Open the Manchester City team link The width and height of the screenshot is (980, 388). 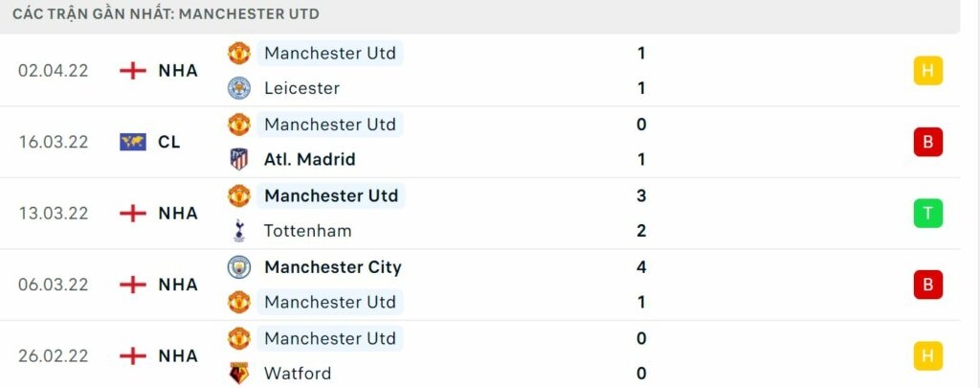point(332,267)
